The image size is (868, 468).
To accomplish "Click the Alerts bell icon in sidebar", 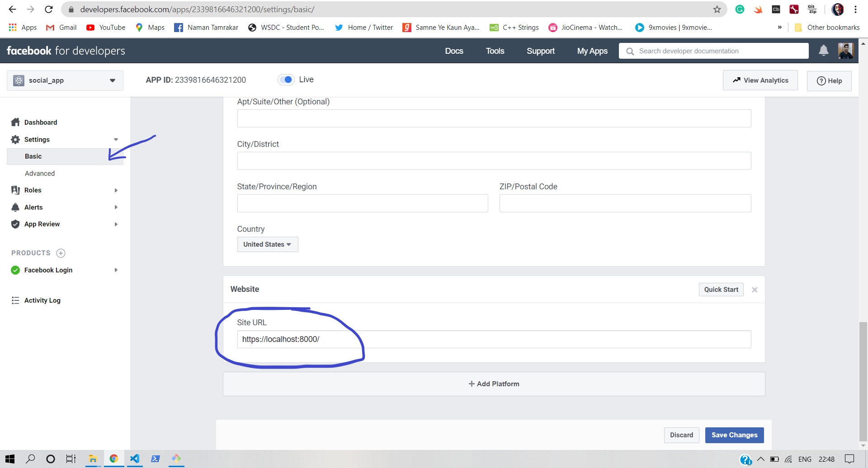I will pos(15,207).
